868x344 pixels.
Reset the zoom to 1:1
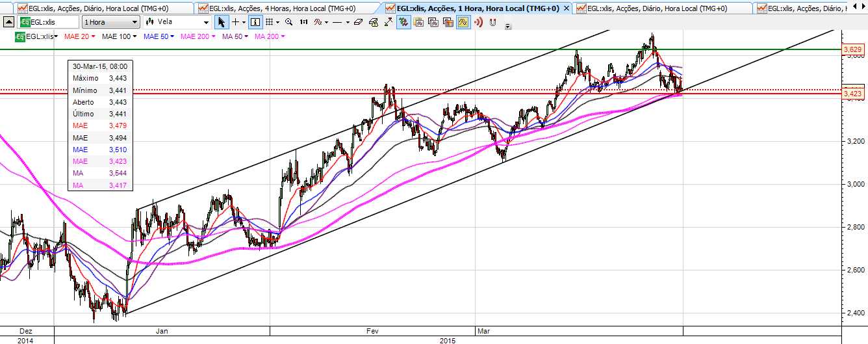click(x=303, y=22)
